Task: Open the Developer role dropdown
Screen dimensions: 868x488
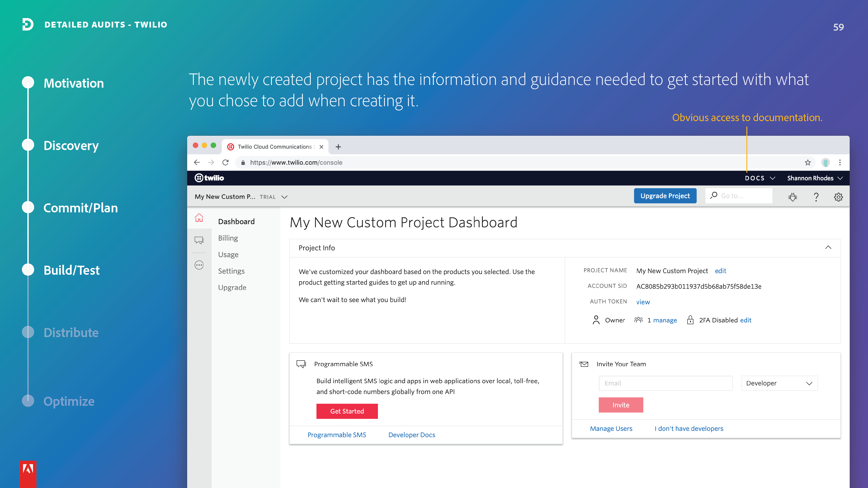Action: click(779, 383)
